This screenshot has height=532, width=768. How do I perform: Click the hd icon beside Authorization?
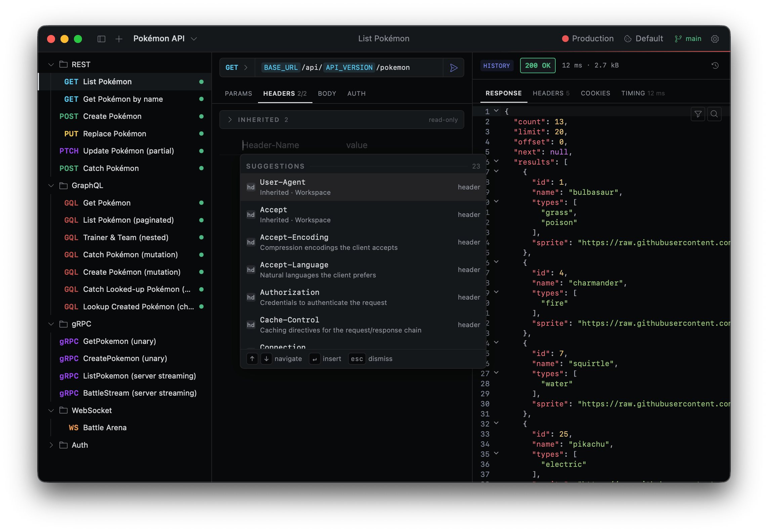click(251, 297)
